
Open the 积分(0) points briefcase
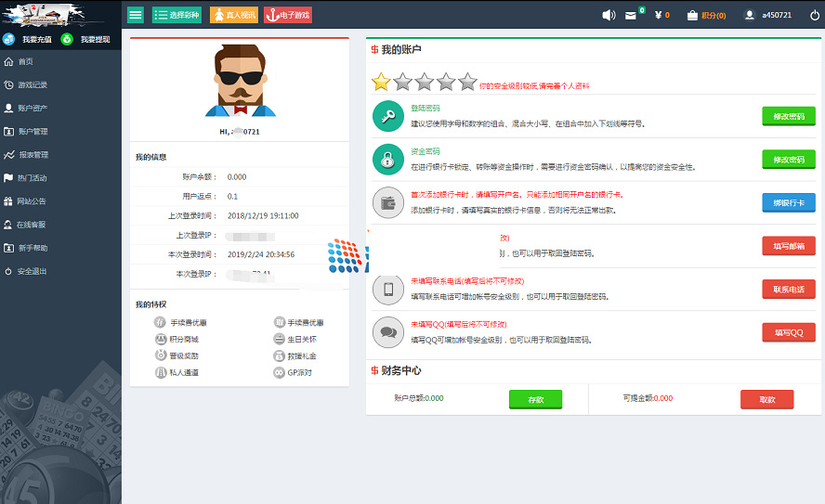pyautogui.click(x=707, y=15)
